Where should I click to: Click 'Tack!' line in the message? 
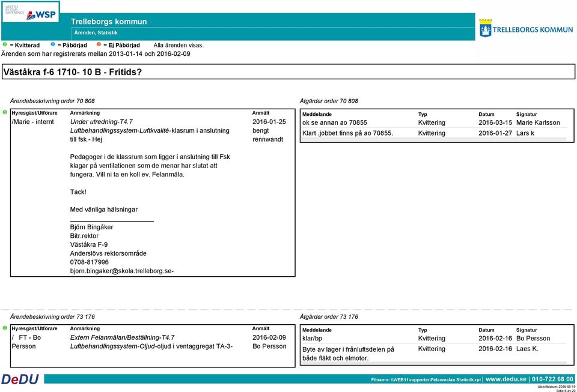78,192
